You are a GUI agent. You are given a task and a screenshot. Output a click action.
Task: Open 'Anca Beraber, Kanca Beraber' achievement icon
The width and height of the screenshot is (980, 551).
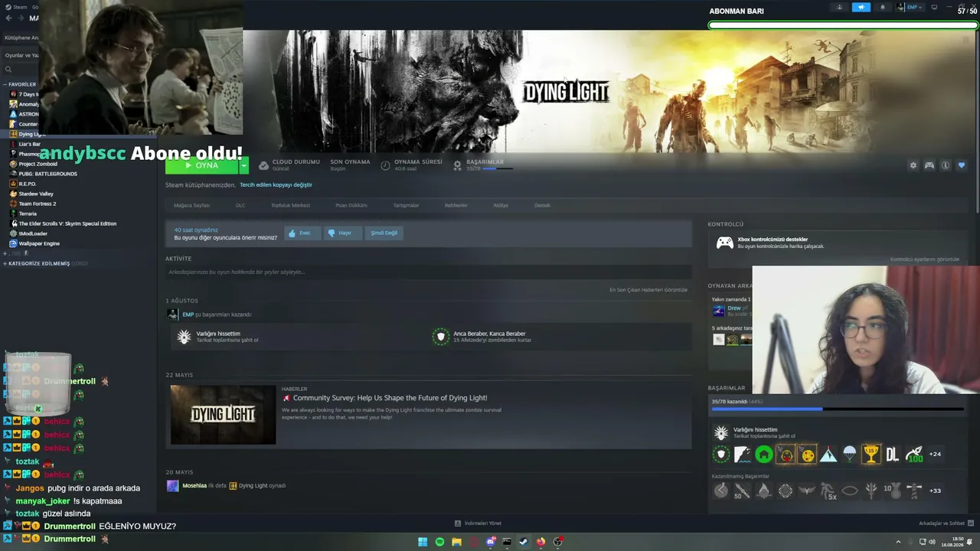(440, 337)
